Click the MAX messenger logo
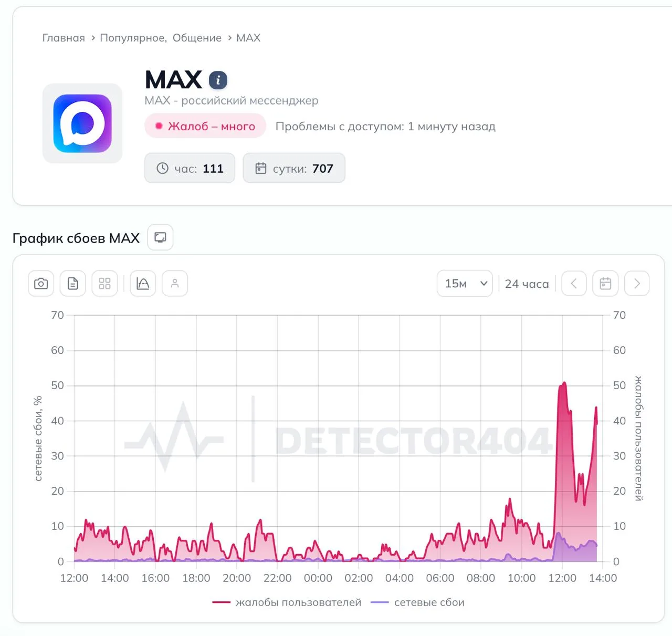The width and height of the screenshot is (672, 636). pos(82,123)
